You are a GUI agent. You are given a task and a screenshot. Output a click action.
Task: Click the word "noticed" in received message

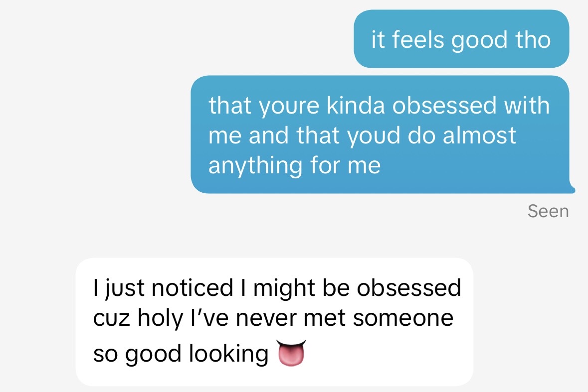[192, 288]
